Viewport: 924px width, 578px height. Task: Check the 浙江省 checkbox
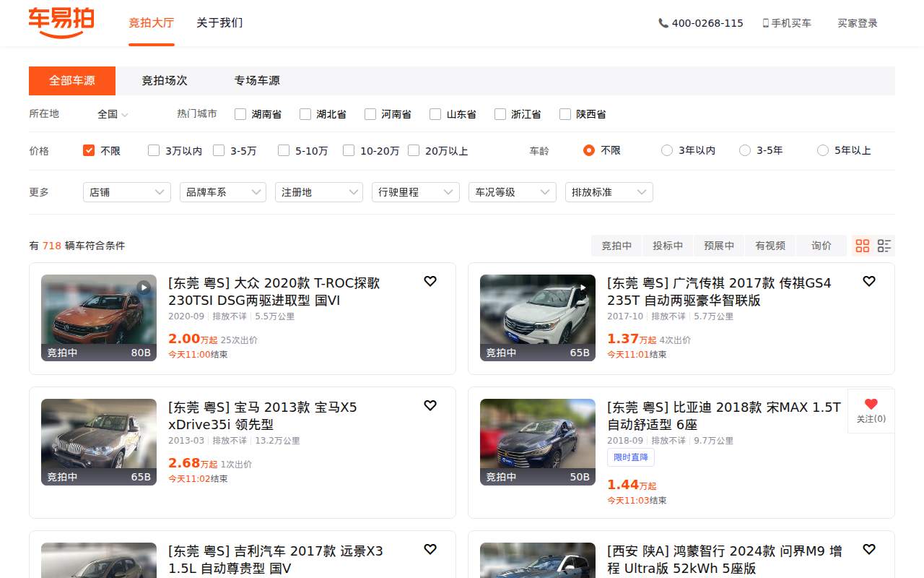(x=500, y=114)
